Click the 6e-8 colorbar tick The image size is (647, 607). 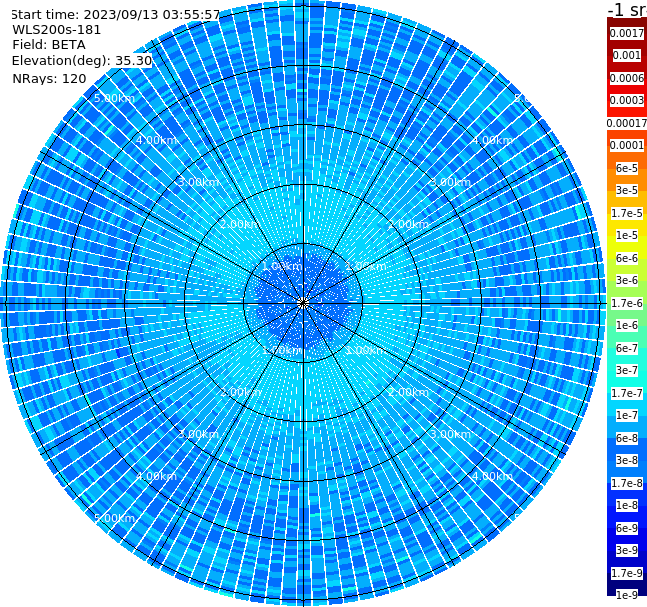click(627, 438)
